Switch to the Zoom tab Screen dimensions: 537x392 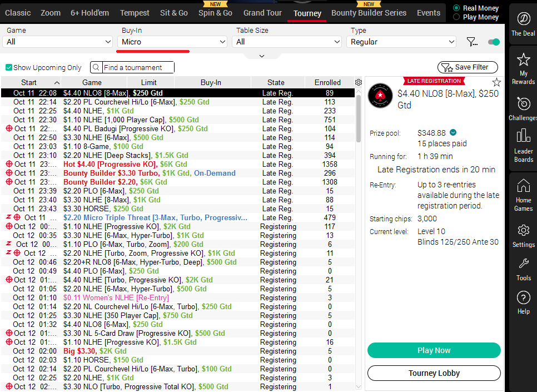click(51, 13)
